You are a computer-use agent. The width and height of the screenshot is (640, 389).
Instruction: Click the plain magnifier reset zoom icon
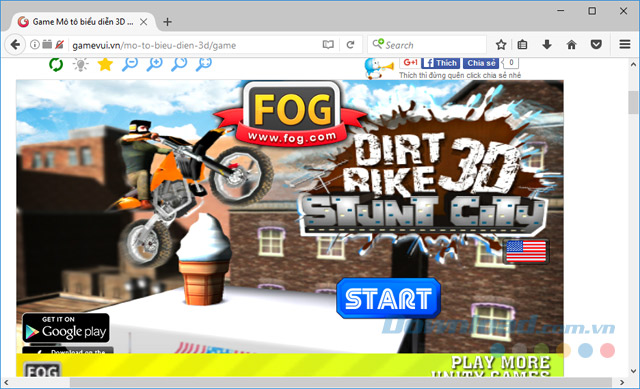179,64
